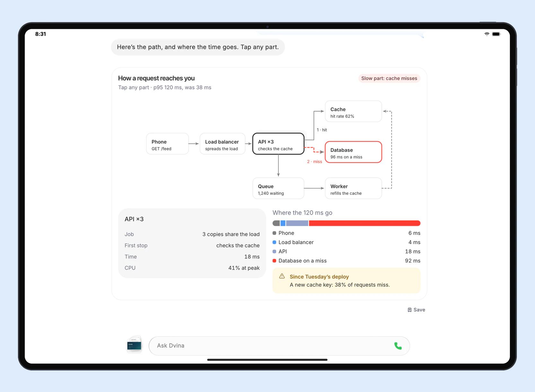Click the subtitle "p95 120 ms, was 38 ms"

click(x=182, y=87)
